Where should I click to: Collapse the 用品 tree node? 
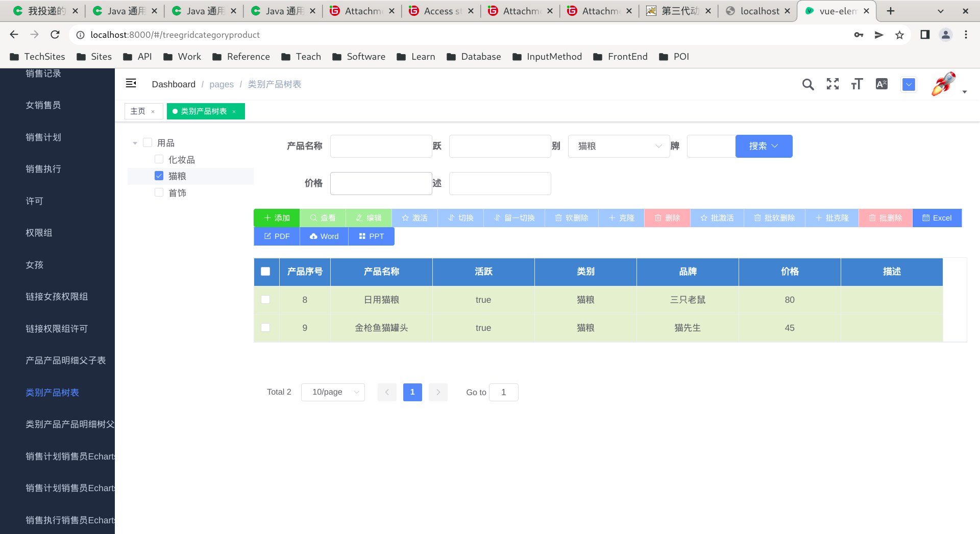click(135, 142)
